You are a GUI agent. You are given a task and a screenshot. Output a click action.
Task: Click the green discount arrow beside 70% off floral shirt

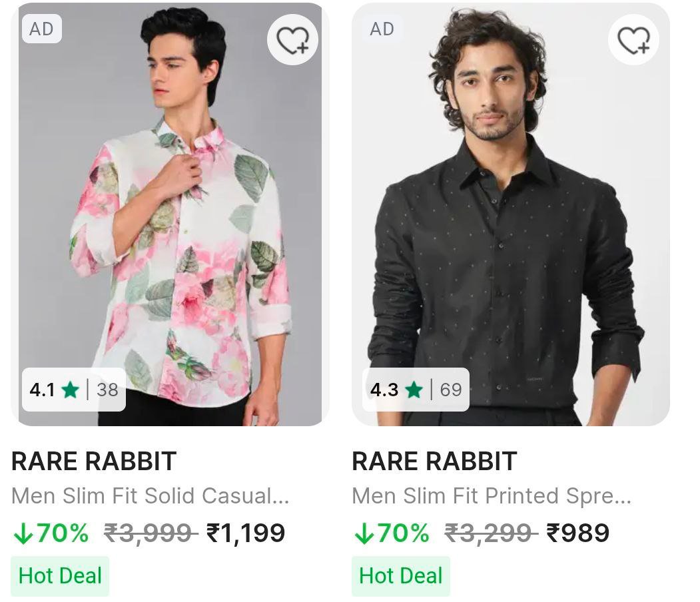click(x=25, y=533)
